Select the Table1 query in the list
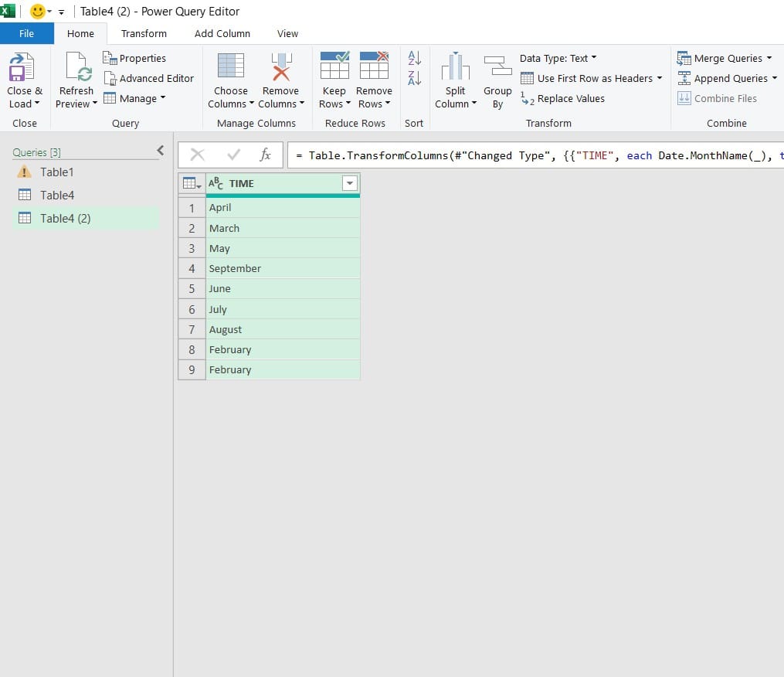784x677 pixels. [56, 172]
